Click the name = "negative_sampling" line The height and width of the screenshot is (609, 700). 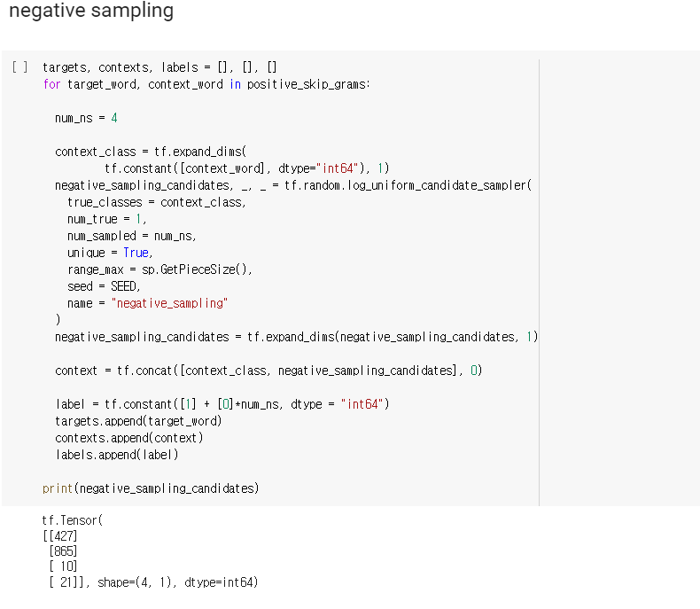[x=148, y=303]
